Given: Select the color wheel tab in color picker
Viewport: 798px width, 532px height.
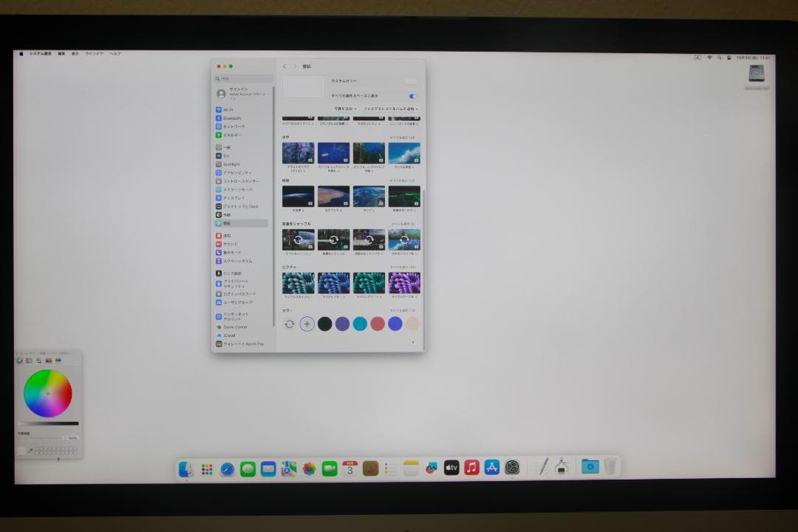Looking at the screenshot, I should point(19,361).
